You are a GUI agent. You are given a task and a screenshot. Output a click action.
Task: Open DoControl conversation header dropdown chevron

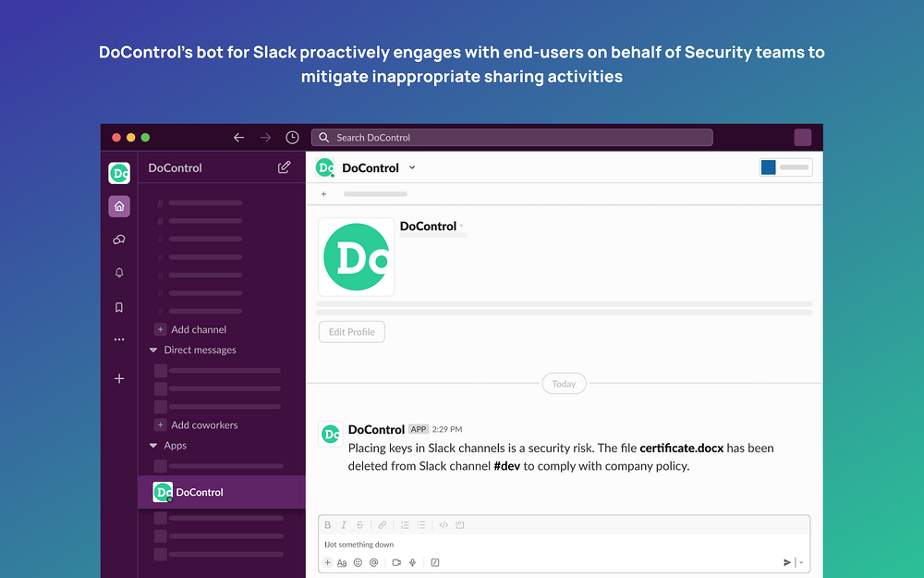pos(412,167)
